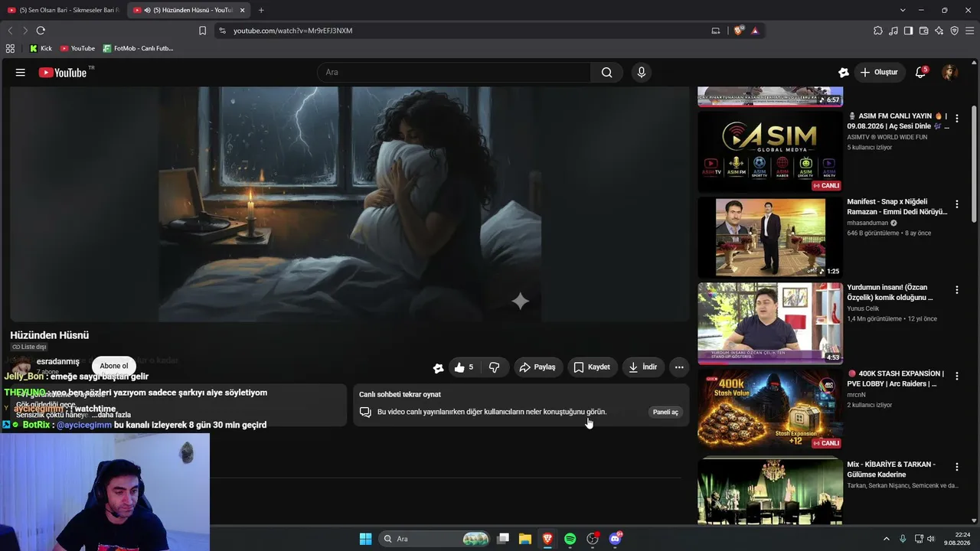Open Spotify from the taskbar
The image size is (980, 551).
click(x=570, y=539)
